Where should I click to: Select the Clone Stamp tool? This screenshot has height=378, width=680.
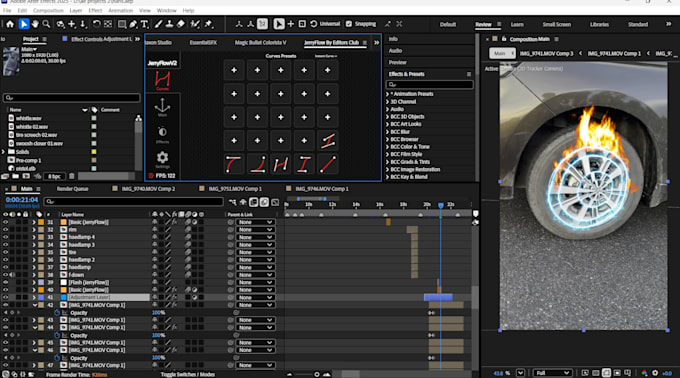(169, 24)
